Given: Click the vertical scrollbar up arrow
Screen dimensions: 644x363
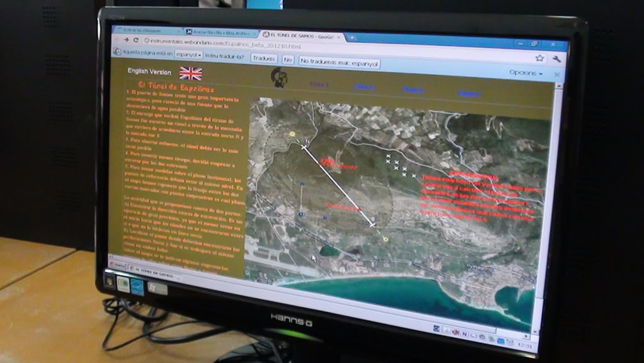Looking at the screenshot, I should (x=558, y=86).
